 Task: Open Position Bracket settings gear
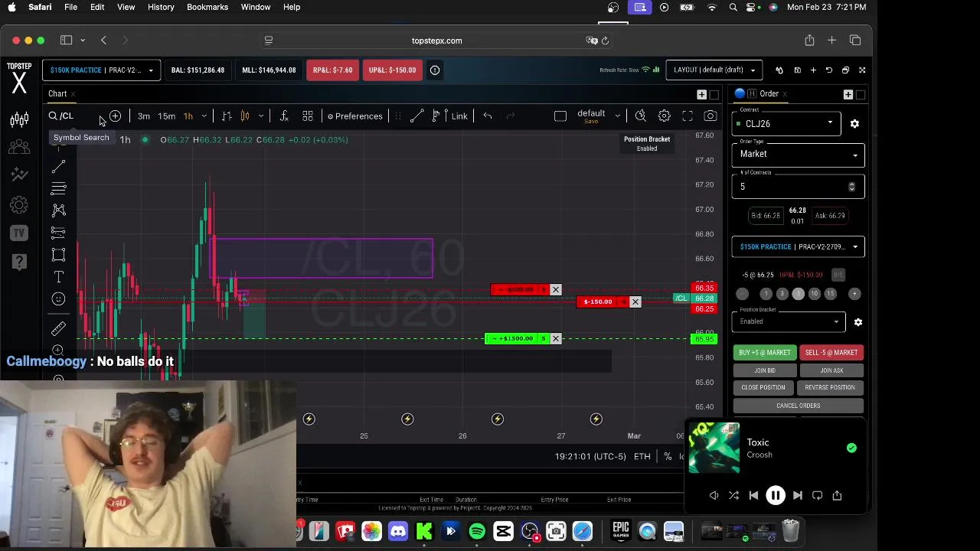click(858, 322)
